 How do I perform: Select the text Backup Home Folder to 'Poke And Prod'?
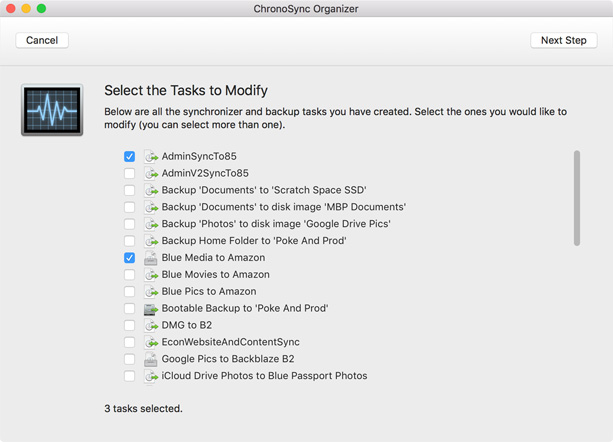(254, 241)
